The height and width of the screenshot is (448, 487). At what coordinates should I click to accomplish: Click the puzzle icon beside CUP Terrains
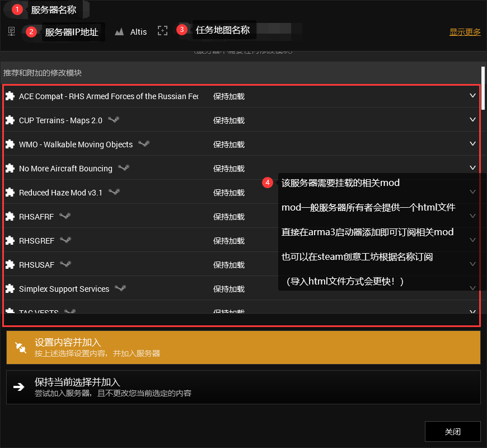tap(10, 120)
